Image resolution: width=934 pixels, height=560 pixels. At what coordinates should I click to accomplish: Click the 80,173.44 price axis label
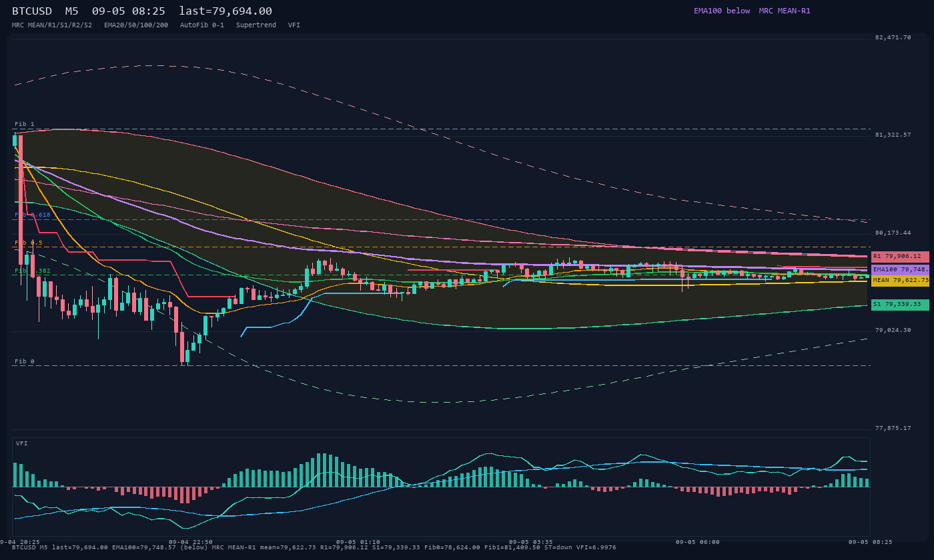[893, 233]
